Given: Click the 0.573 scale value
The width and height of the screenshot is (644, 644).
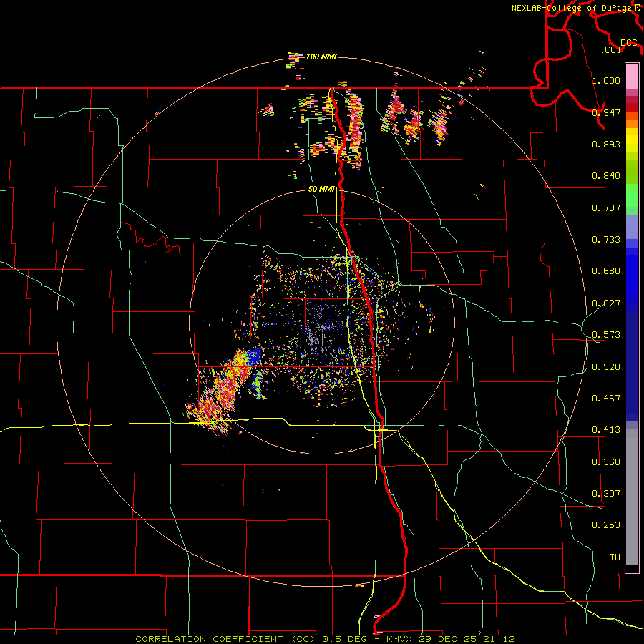Looking at the screenshot, I should point(606,335).
